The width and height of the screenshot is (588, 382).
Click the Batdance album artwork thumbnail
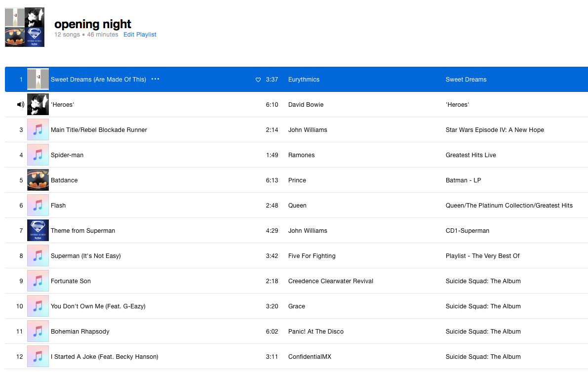(38, 180)
